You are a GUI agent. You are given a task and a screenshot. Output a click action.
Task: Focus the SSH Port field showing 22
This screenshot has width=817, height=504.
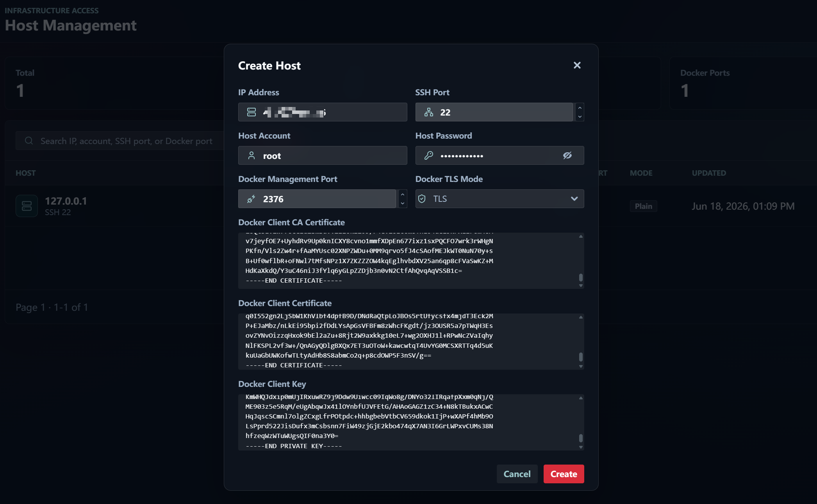pyautogui.click(x=494, y=112)
